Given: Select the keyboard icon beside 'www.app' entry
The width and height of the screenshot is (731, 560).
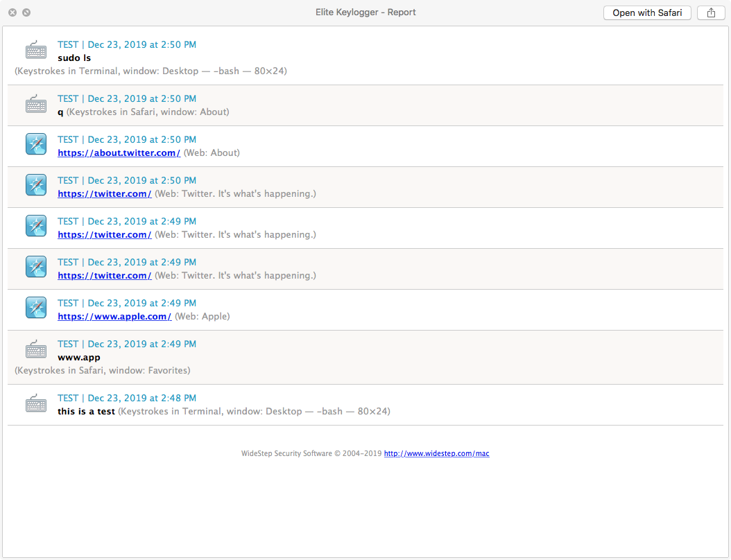Looking at the screenshot, I should [36, 349].
